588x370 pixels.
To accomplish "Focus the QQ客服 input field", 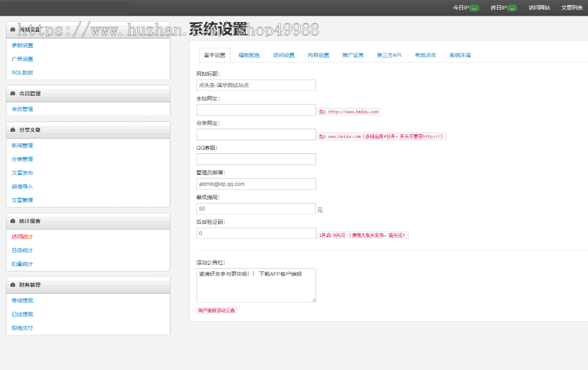I will click(256, 159).
